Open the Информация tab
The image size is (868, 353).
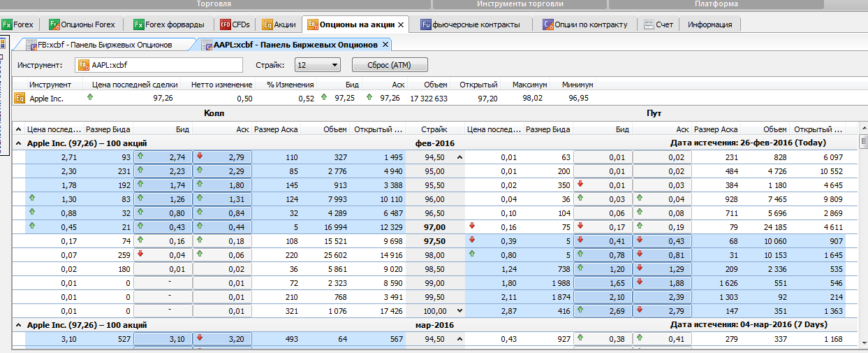tap(710, 24)
